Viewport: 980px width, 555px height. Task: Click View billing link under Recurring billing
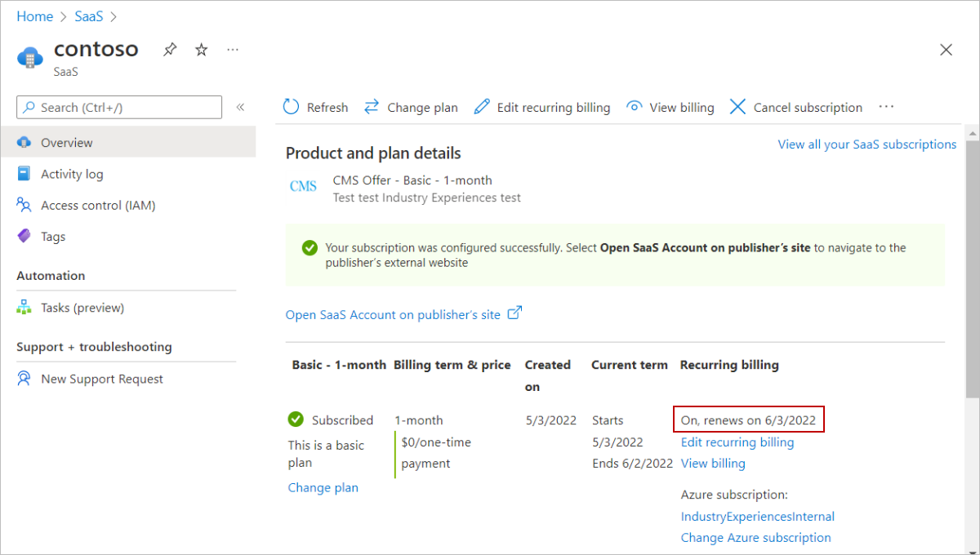[x=713, y=464]
